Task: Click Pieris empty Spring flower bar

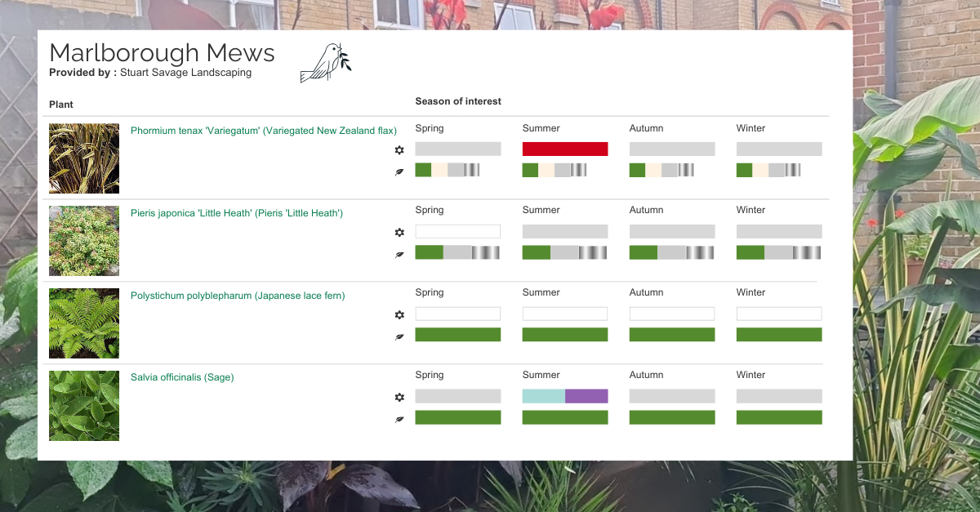Action: [458, 231]
